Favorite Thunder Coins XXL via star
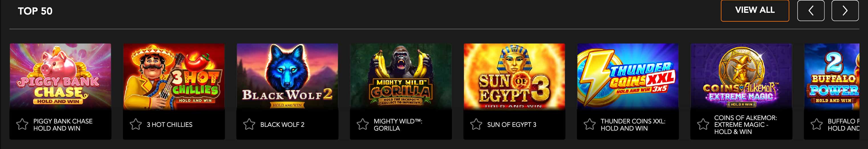The width and height of the screenshot is (868, 149). pos(590,125)
